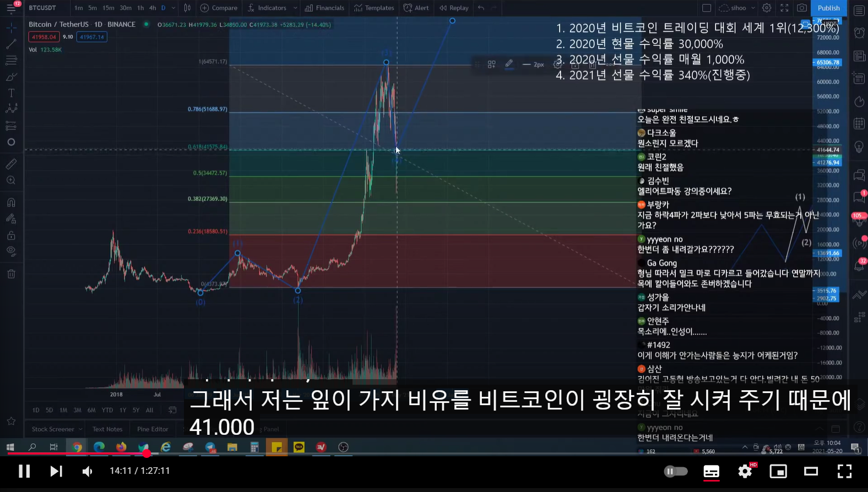868x492 pixels.
Task: Select the brush drawing tool
Action: [x=11, y=76]
